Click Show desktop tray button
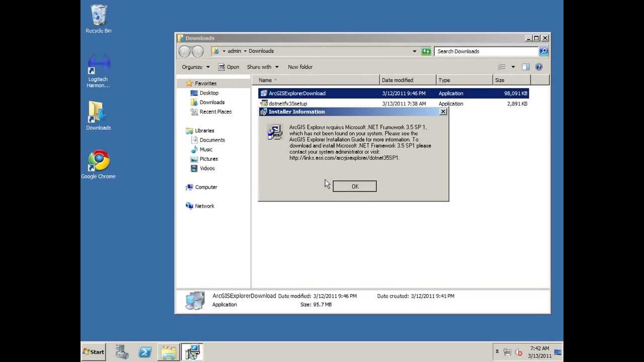644x362 pixels. pos(557,352)
